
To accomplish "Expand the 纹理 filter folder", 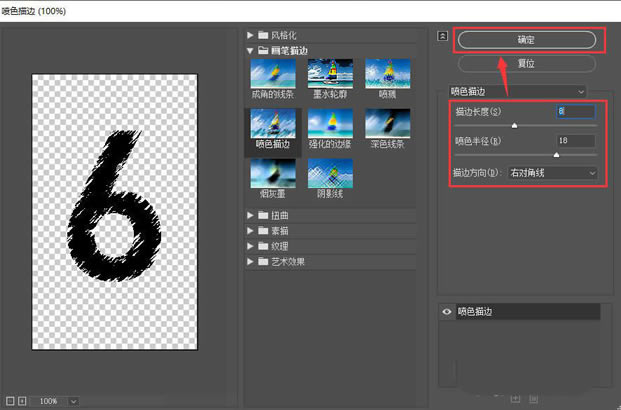I will [250, 246].
